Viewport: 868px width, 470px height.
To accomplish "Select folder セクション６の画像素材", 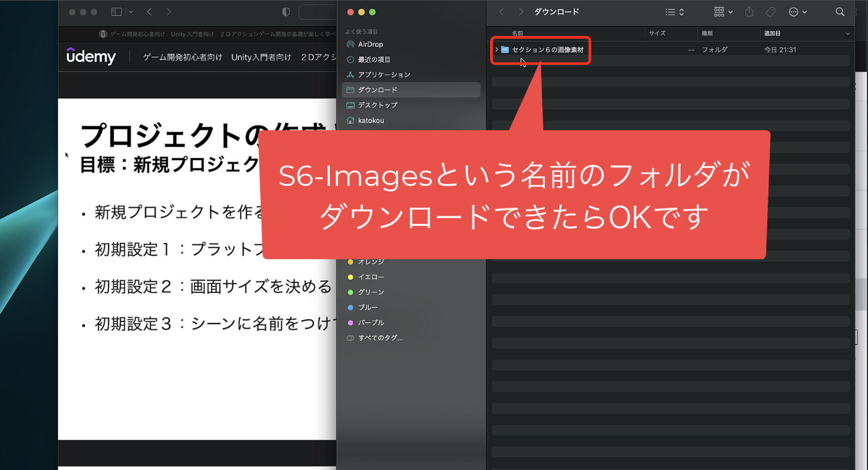I will [547, 50].
